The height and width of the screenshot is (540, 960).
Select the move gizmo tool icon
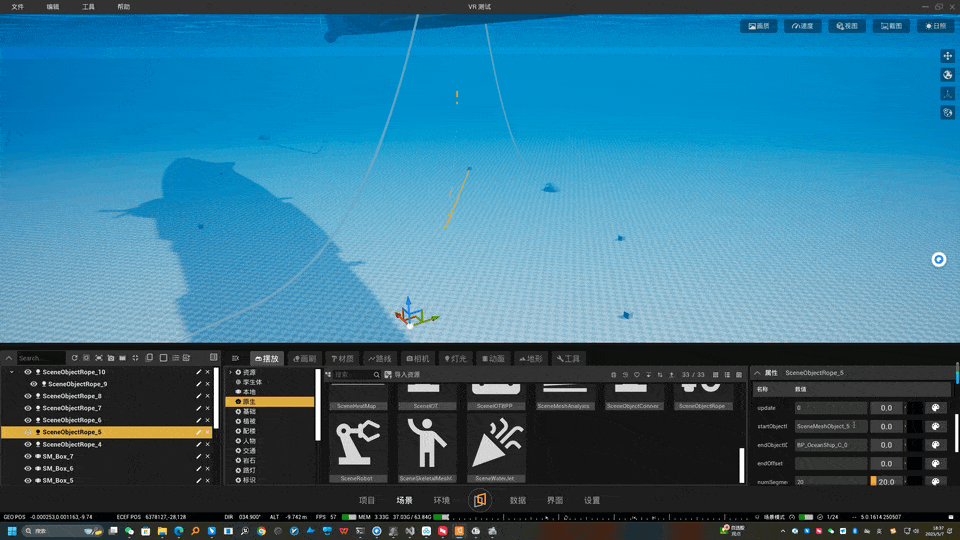(x=947, y=56)
